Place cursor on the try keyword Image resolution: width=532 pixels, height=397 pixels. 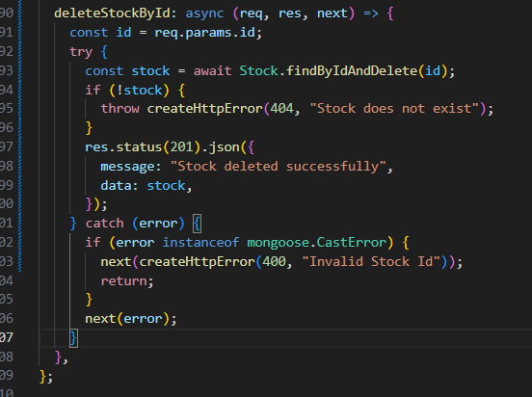(81, 52)
